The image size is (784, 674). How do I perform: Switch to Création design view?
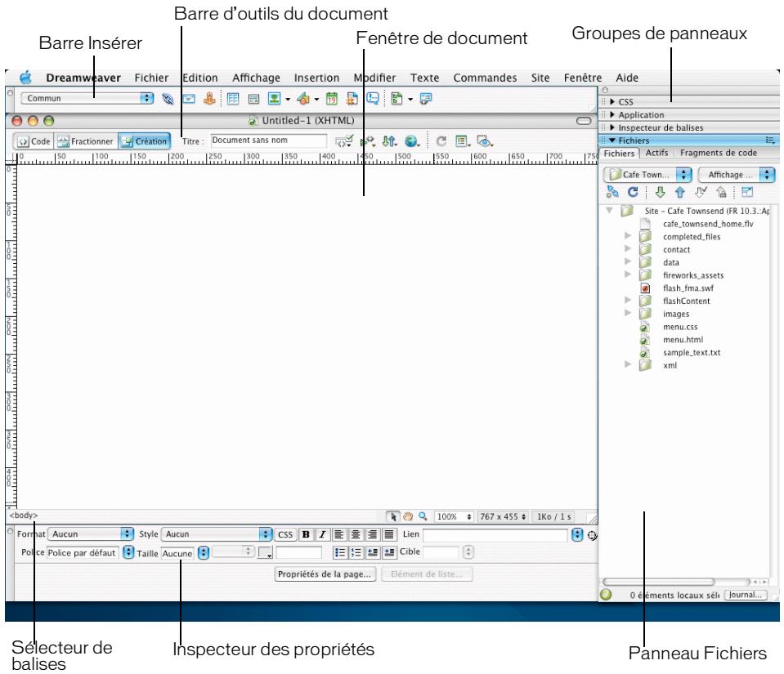[x=145, y=141]
